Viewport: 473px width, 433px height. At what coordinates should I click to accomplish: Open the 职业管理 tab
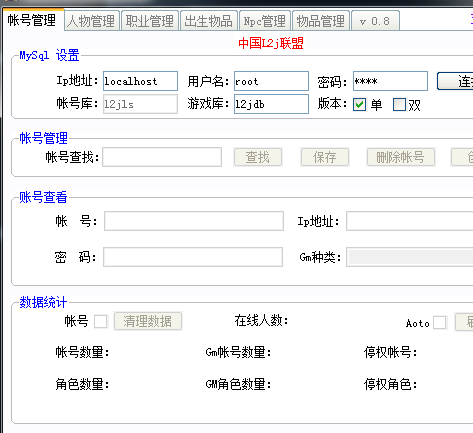(x=150, y=21)
